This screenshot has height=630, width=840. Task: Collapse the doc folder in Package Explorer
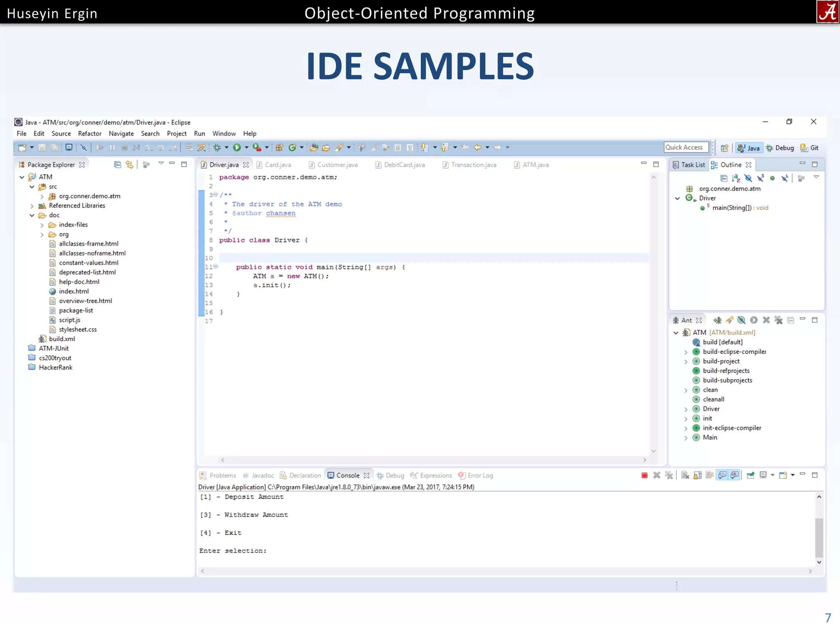pyautogui.click(x=32, y=215)
